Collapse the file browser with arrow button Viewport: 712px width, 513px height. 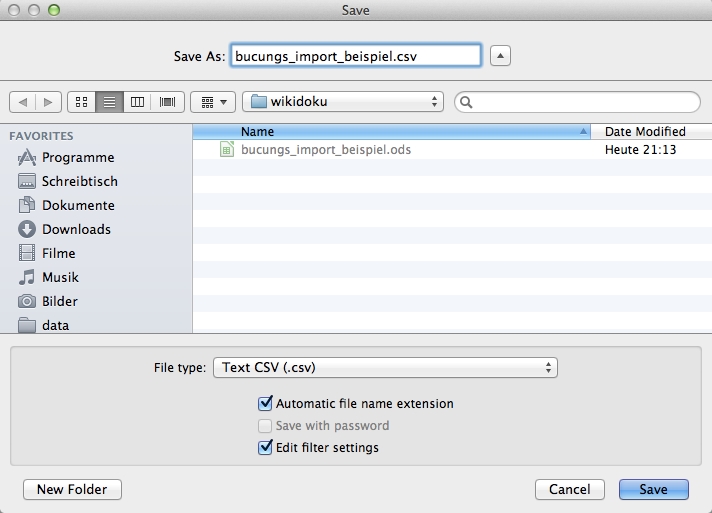point(502,56)
